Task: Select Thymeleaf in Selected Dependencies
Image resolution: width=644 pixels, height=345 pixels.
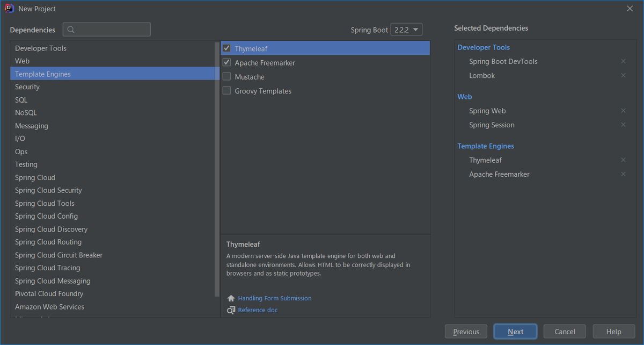Action: tap(485, 160)
